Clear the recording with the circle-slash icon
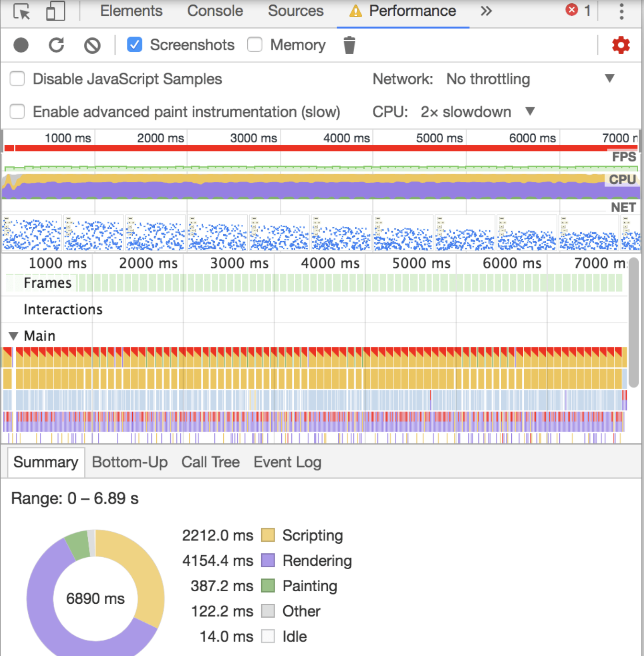This screenshot has width=644, height=656. [92, 46]
